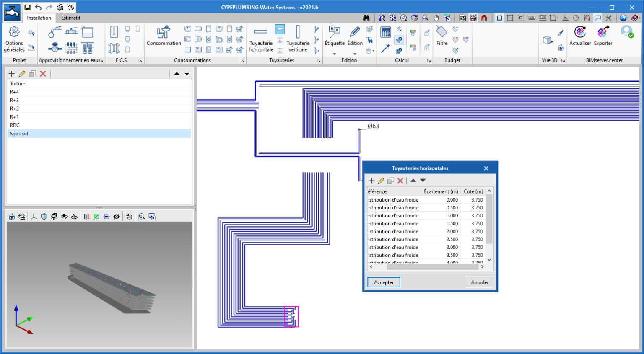644x354 pixels.
Task: Expand the Approvisionnement en eau group launcher
Action: [x=101, y=61]
